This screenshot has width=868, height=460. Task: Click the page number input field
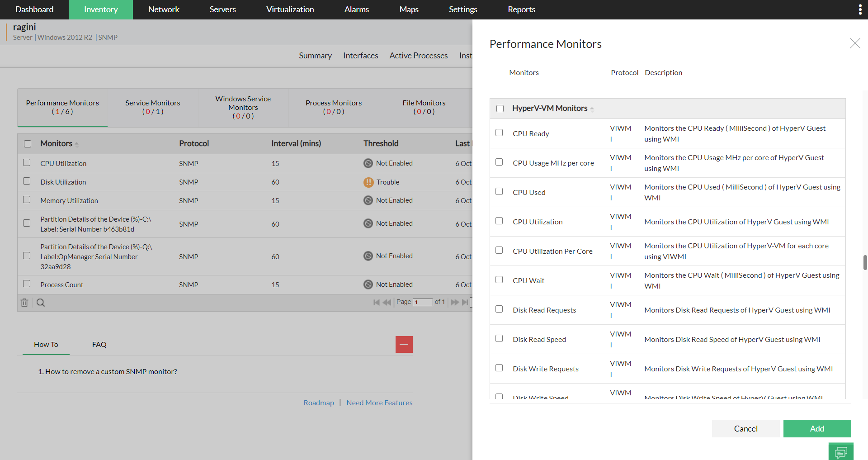(423, 302)
